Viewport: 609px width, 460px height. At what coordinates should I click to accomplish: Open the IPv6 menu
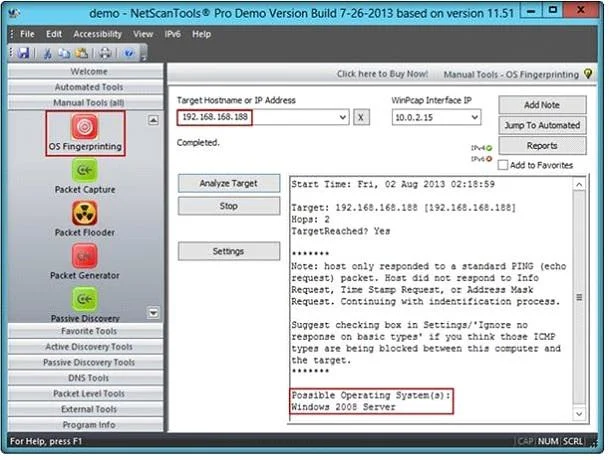(x=172, y=34)
